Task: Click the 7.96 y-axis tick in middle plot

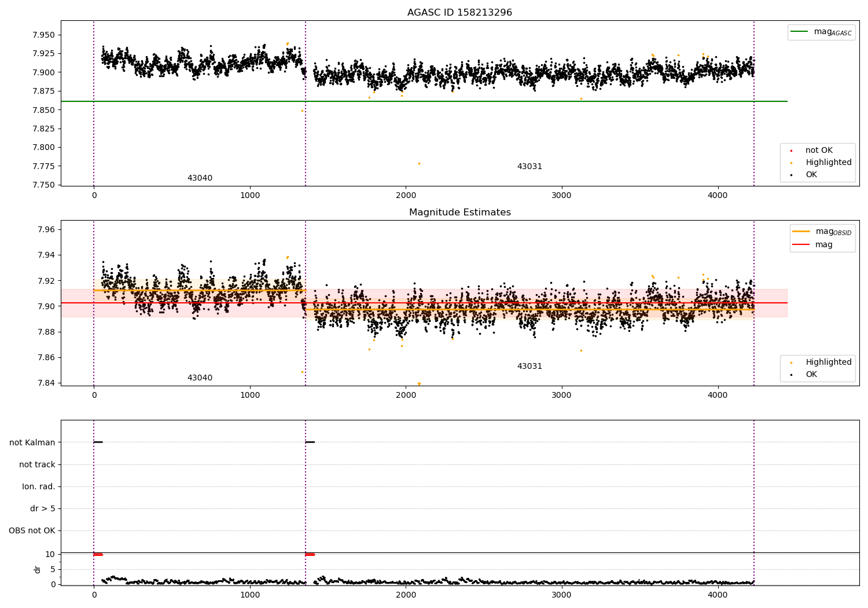Action: tap(46, 230)
